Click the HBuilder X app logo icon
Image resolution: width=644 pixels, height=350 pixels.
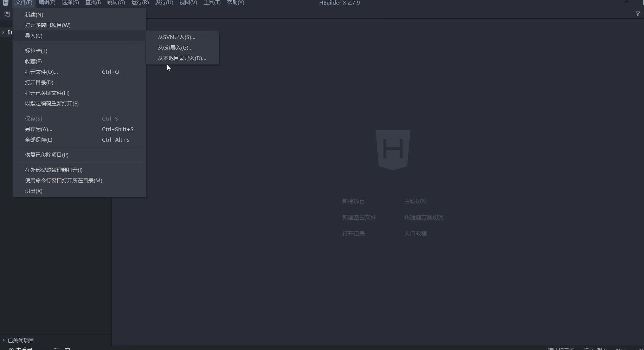coord(5,3)
